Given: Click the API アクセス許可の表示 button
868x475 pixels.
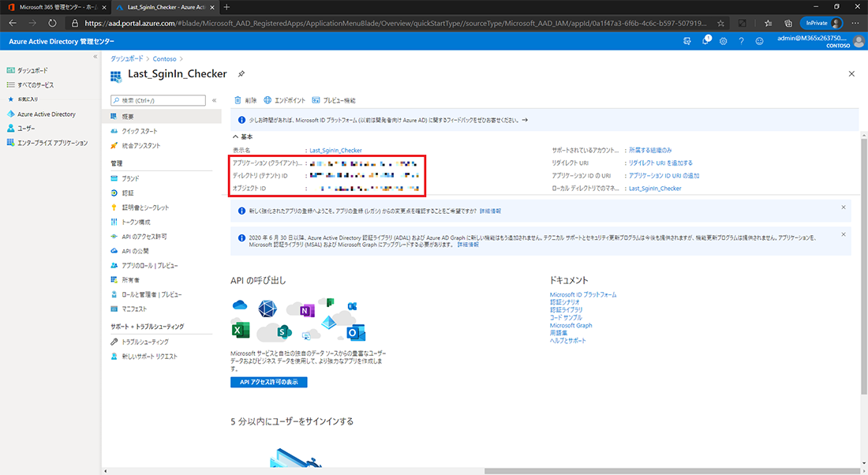Looking at the screenshot, I should tap(269, 382).
